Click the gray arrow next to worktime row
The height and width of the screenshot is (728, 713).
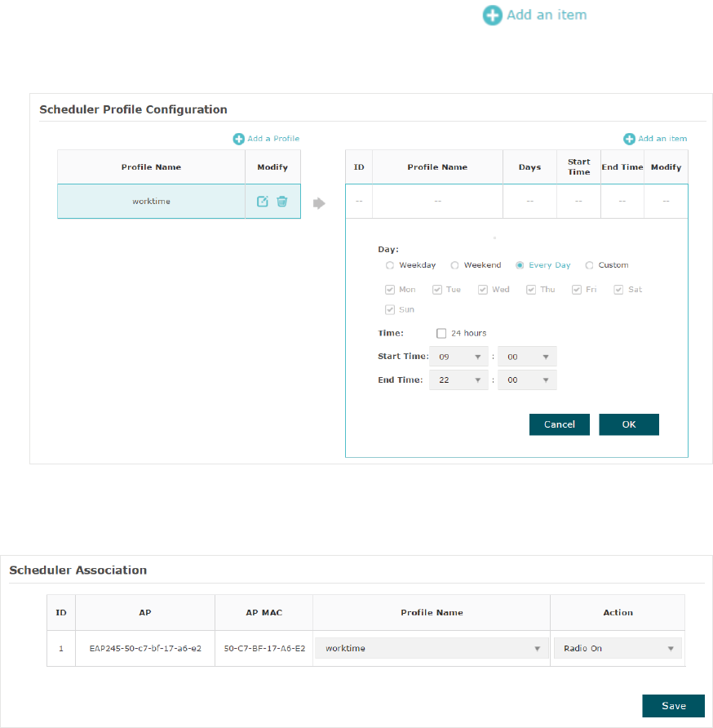click(x=319, y=203)
